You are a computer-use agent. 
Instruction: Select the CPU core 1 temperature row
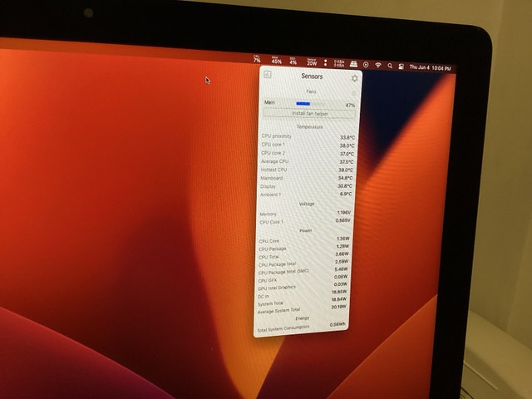(x=308, y=145)
